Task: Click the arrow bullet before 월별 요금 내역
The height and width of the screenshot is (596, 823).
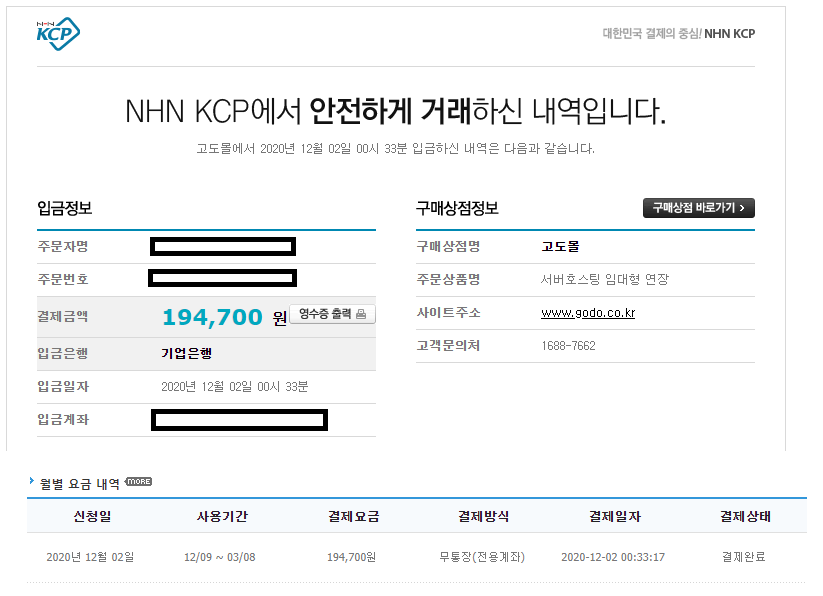Action: tap(31, 481)
